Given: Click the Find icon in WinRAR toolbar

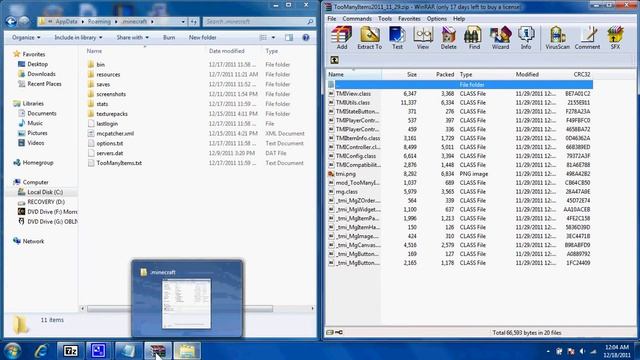Looking at the screenshot, I should [474, 38].
